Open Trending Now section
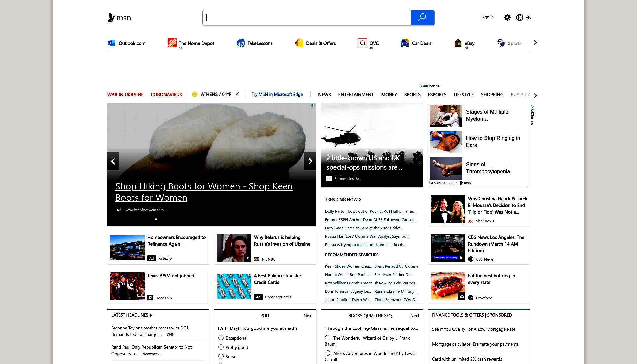The width and height of the screenshot is (637, 364). click(x=343, y=200)
